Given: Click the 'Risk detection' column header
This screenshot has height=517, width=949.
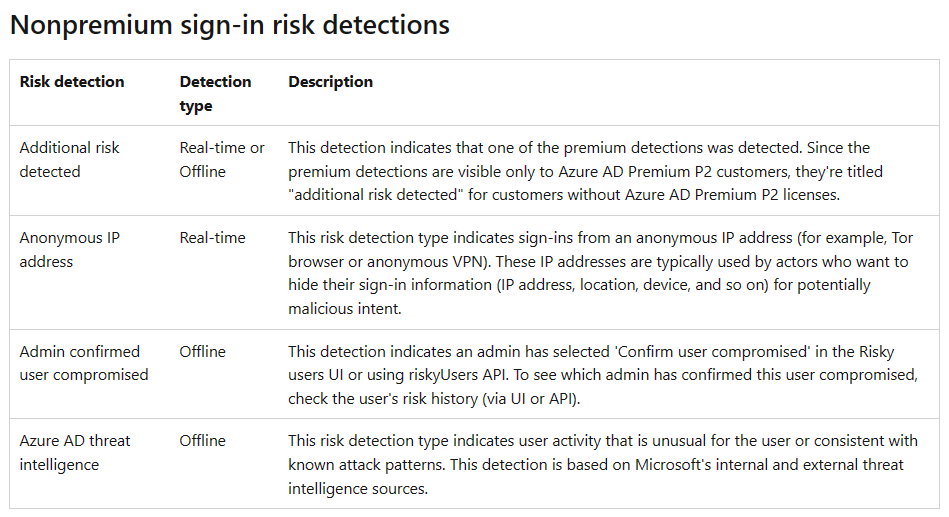Looking at the screenshot, I should (x=72, y=82).
